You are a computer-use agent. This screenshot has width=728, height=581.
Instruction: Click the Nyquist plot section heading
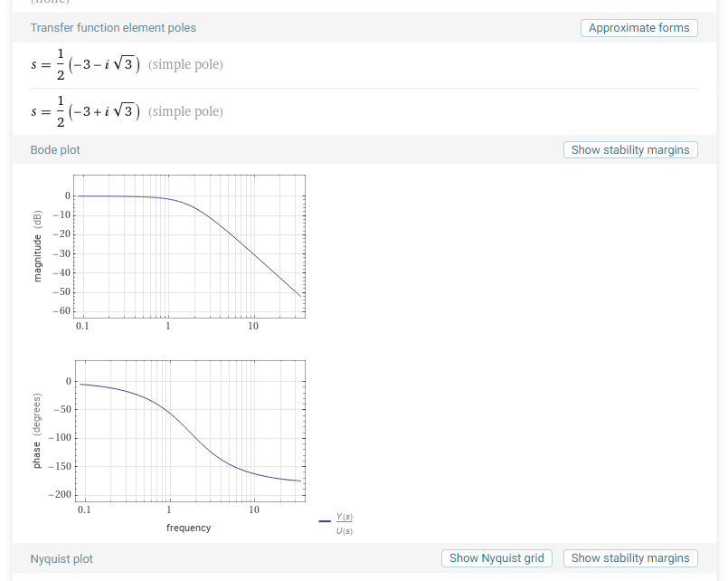coord(61,559)
